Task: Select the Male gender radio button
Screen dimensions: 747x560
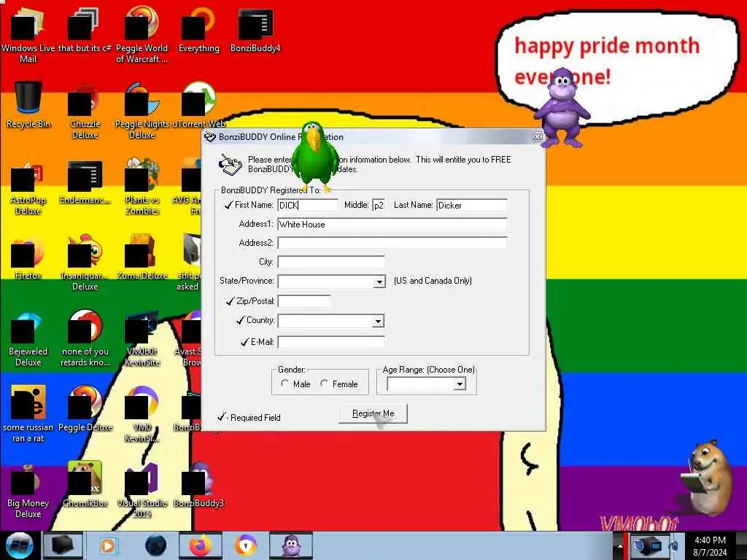Action: (x=285, y=384)
